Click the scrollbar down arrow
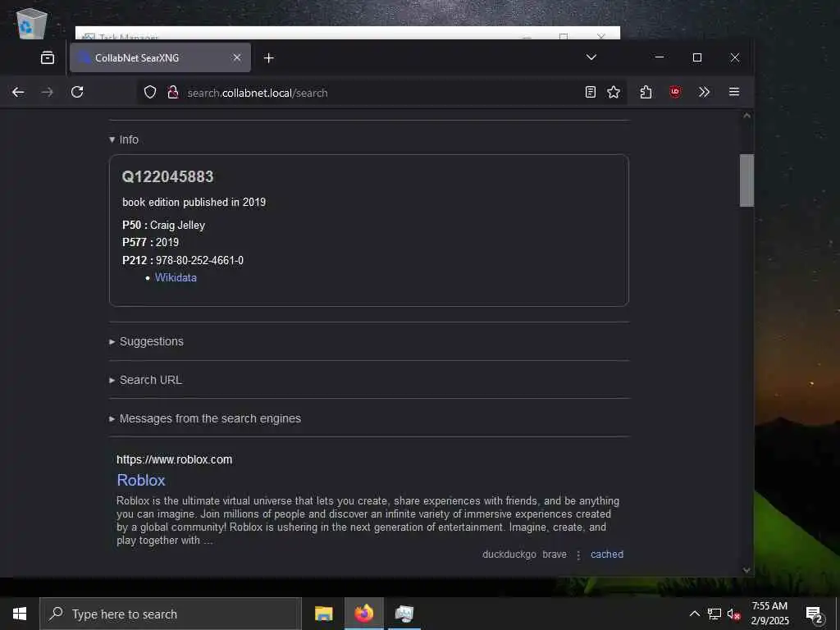Screen dimensions: 840x630 tap(746, 570)
